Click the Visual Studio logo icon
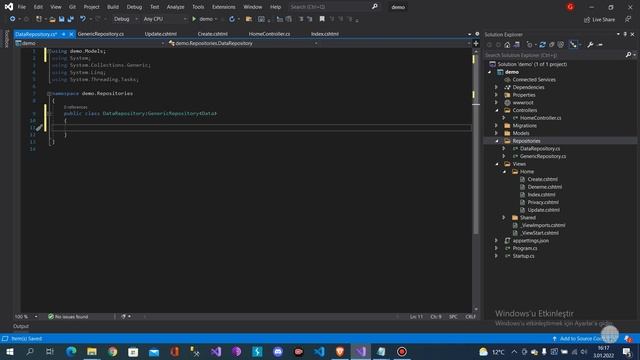Screen dimensions: 640x360 tap(9, 7)
